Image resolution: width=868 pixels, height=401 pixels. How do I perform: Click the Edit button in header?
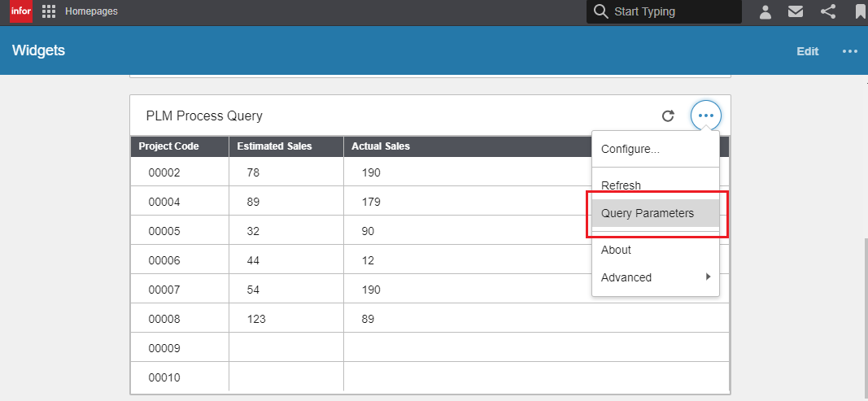[807, 51]
